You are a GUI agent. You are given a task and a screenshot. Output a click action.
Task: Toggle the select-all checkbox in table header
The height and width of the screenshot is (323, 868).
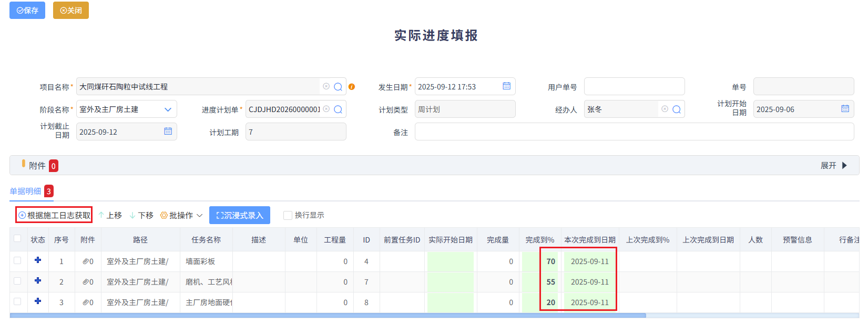point(17,238)
